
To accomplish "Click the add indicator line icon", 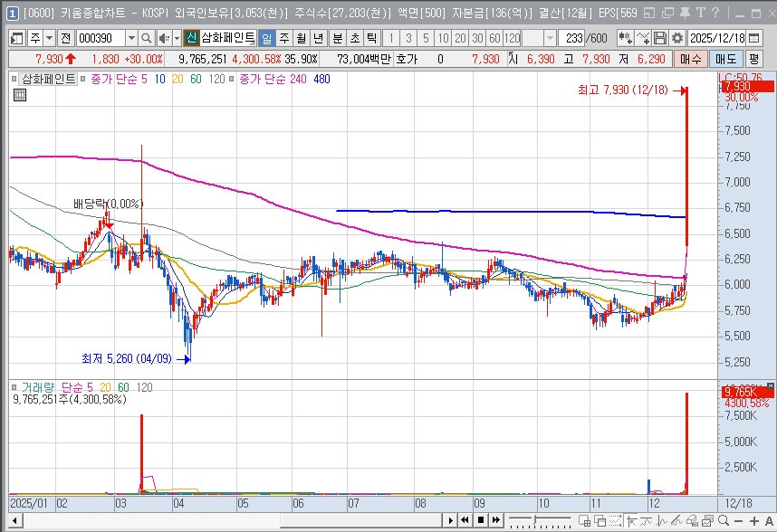I will coord(643,38).
